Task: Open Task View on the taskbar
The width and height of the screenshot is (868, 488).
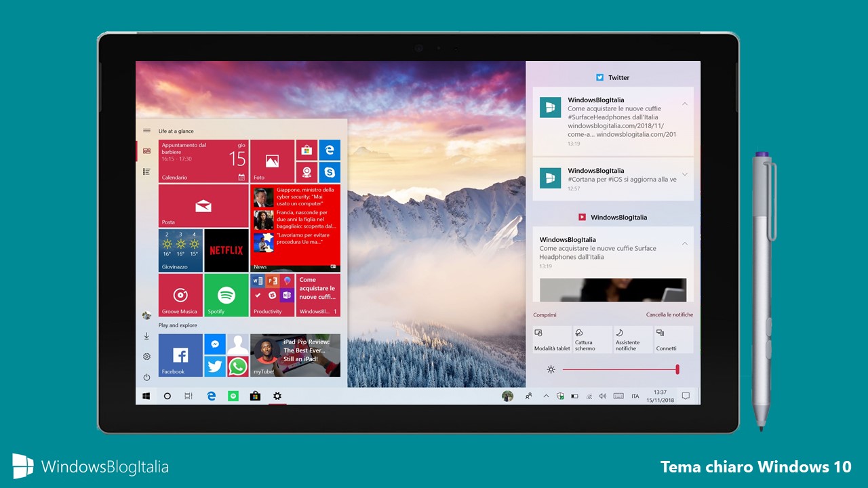Action: tap(189, 396)
